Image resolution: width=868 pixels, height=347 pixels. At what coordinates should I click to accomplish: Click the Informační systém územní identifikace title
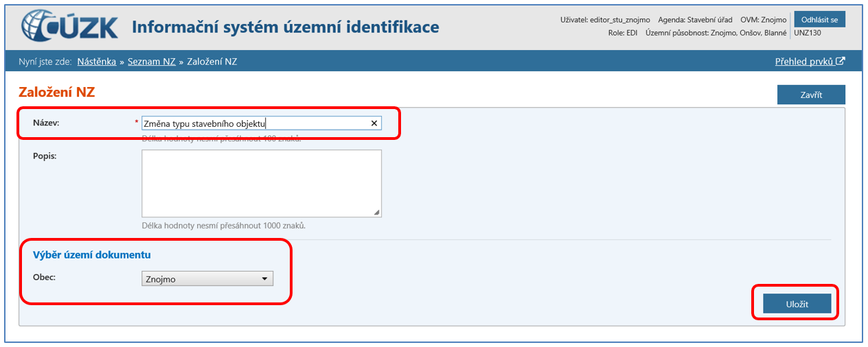(x=285, y=27)
